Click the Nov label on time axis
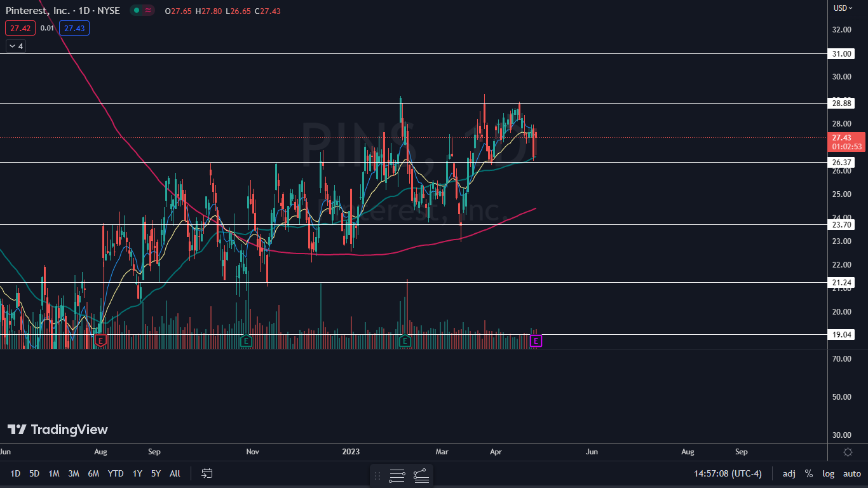The width and height of the screenshot is (868, 488). coord(253,452)
